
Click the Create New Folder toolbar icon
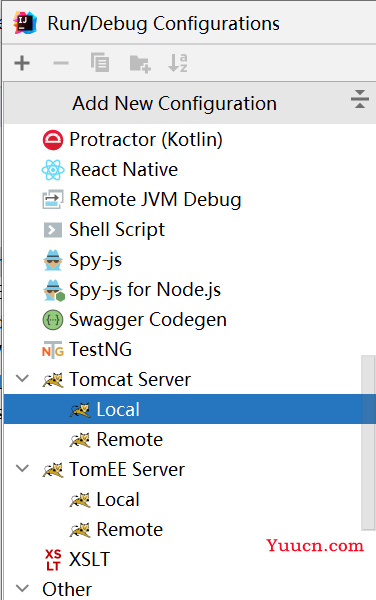tap(140, 64)
